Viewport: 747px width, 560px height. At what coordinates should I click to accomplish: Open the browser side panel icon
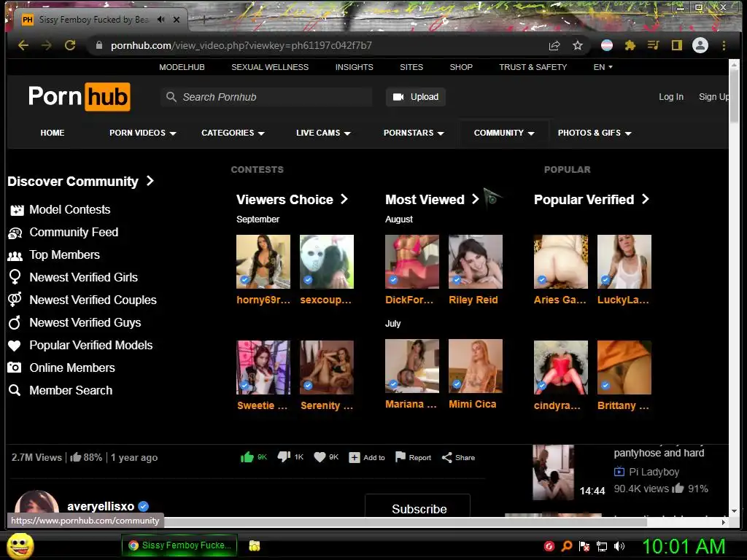[x=676, y=45]
